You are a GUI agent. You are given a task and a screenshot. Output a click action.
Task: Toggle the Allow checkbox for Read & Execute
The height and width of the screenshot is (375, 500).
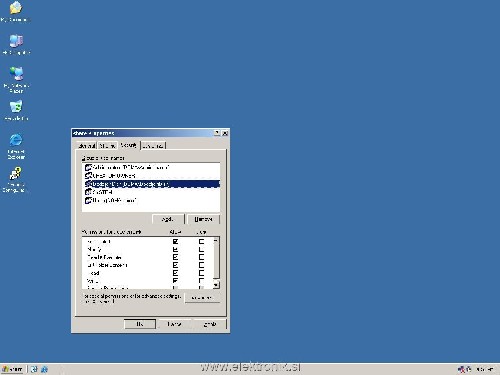click(x=175, y=257)
